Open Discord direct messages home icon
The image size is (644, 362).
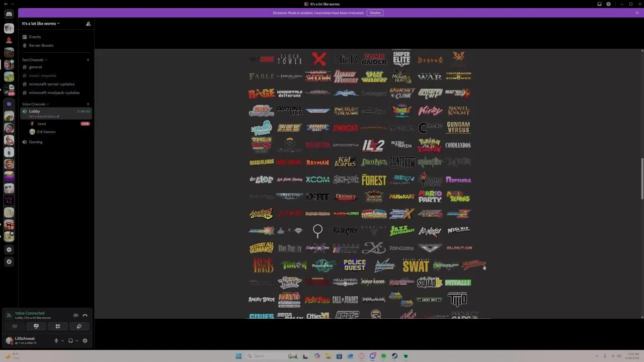coord(9,14)
